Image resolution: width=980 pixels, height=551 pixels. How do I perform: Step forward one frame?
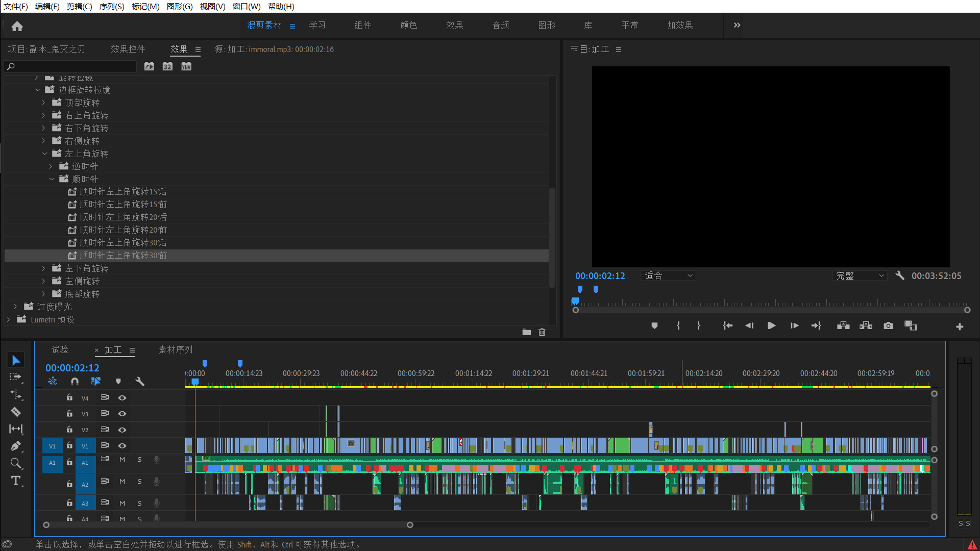[x=794, y=325]
